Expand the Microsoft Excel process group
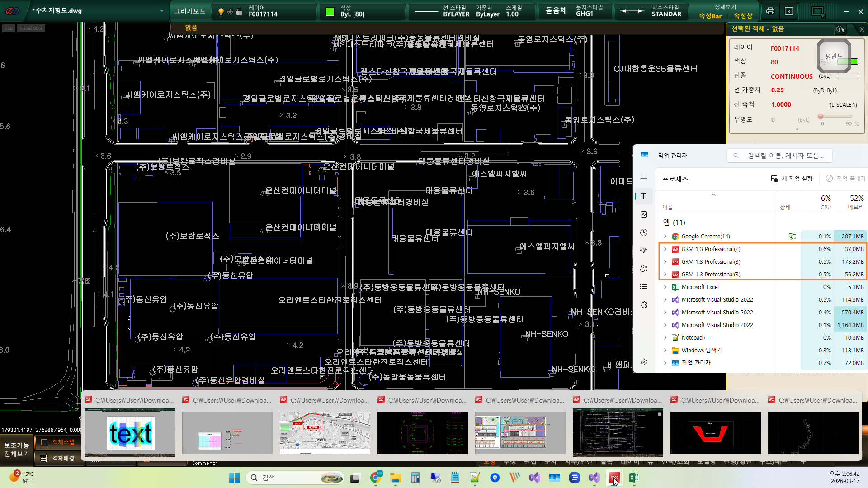The width and height of the screenshot is (868, 488). click(x=665, y=287)
